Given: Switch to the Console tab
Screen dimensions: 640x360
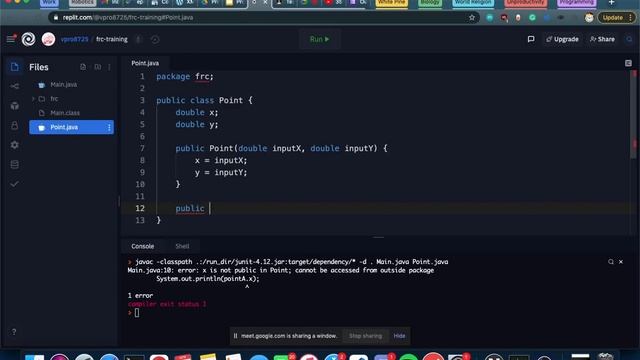Looking at the screenshot, I should pyautogui.click(x=142, y=246).
